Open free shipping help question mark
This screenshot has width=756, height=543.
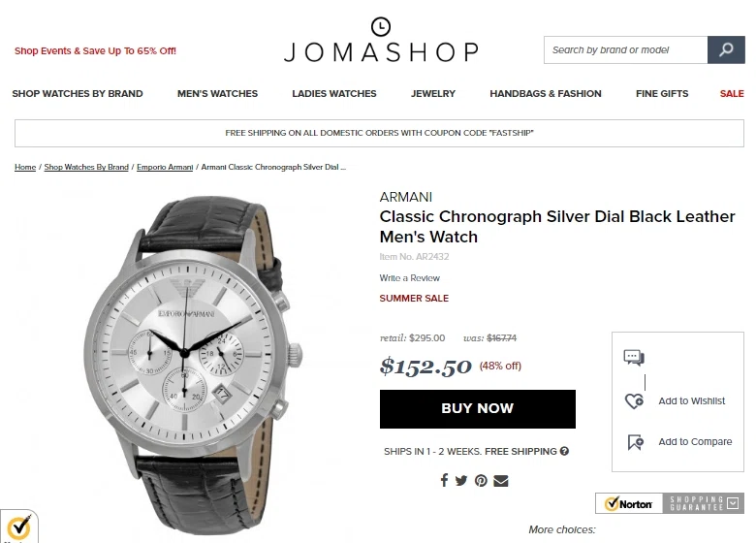point(565,452)
